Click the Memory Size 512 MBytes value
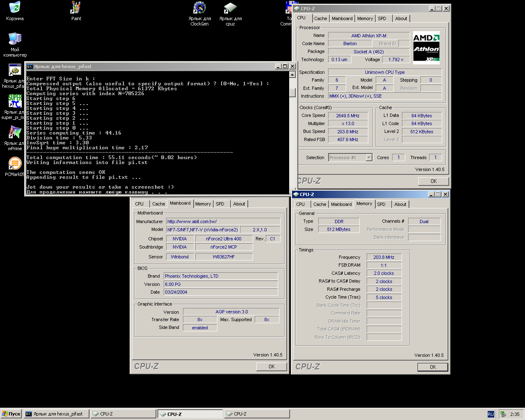Image resolution: width=525 pixels, height=420 pixels. 339,229
